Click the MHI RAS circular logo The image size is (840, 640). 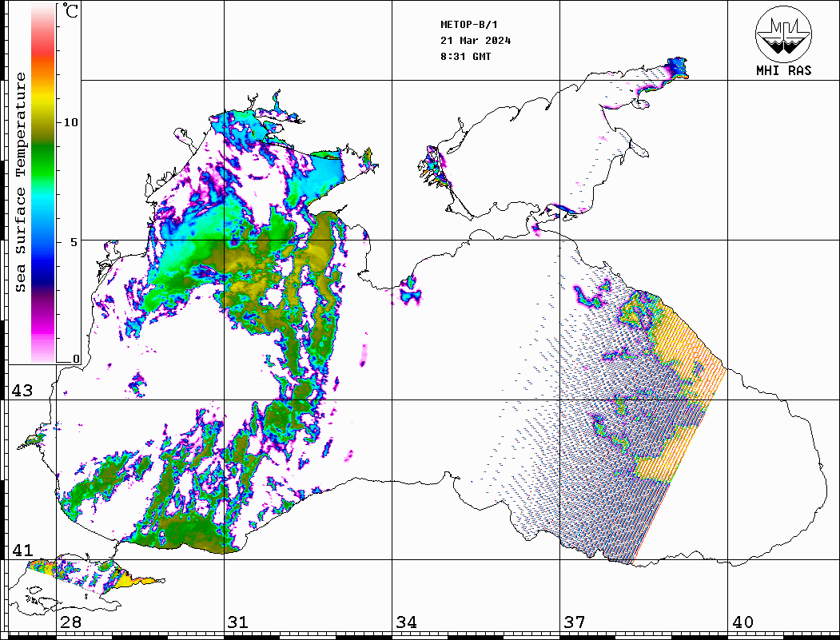783,34
